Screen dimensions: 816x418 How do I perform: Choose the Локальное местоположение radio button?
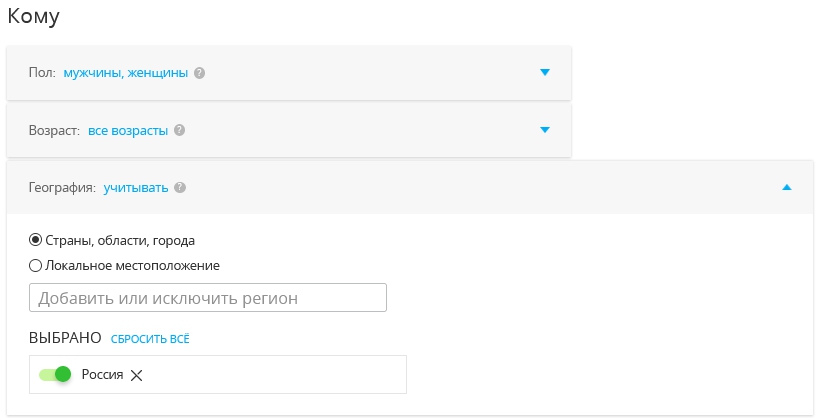[x=35, y=266]
